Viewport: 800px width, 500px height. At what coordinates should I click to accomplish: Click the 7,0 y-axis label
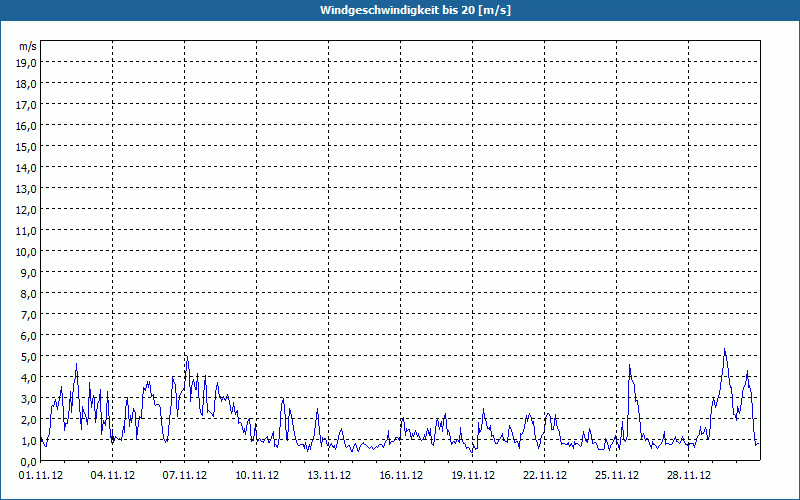coord(29,315)
